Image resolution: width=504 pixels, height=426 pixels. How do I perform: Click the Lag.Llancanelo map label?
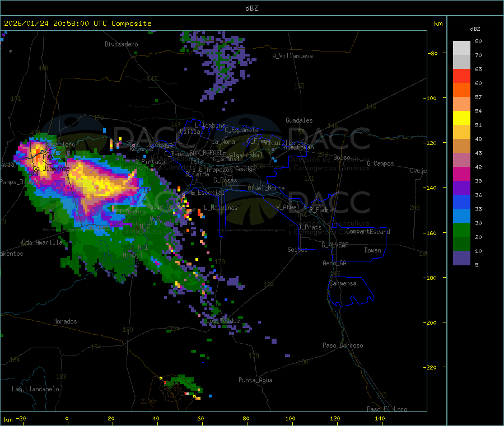(36, 389)
